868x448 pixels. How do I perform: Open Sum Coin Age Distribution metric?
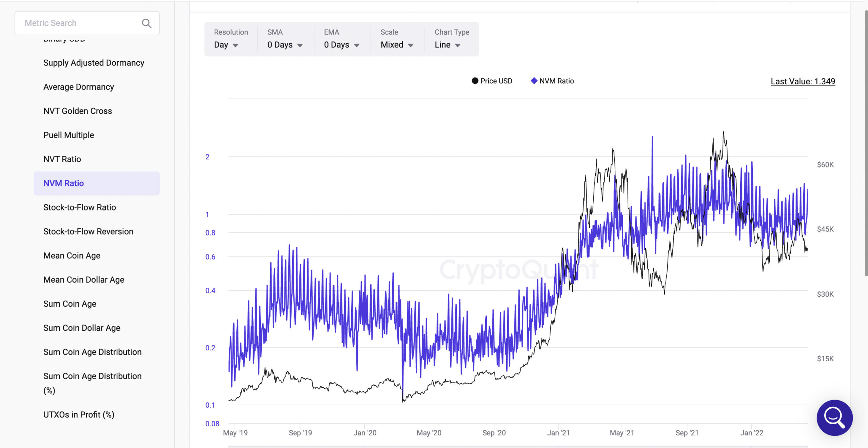pos(93,352)
